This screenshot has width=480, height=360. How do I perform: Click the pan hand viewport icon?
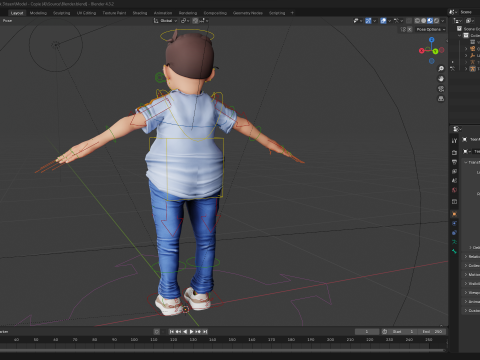pos(441,79)
